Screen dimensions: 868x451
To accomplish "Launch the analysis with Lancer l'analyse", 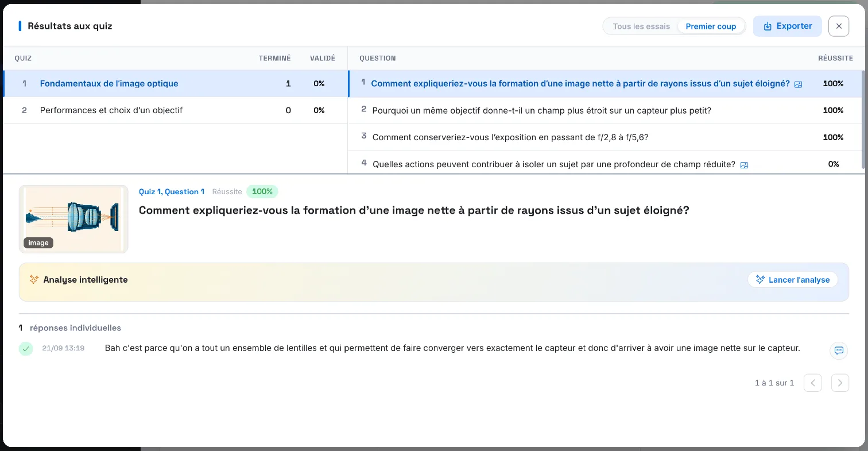I will (792, 280).
